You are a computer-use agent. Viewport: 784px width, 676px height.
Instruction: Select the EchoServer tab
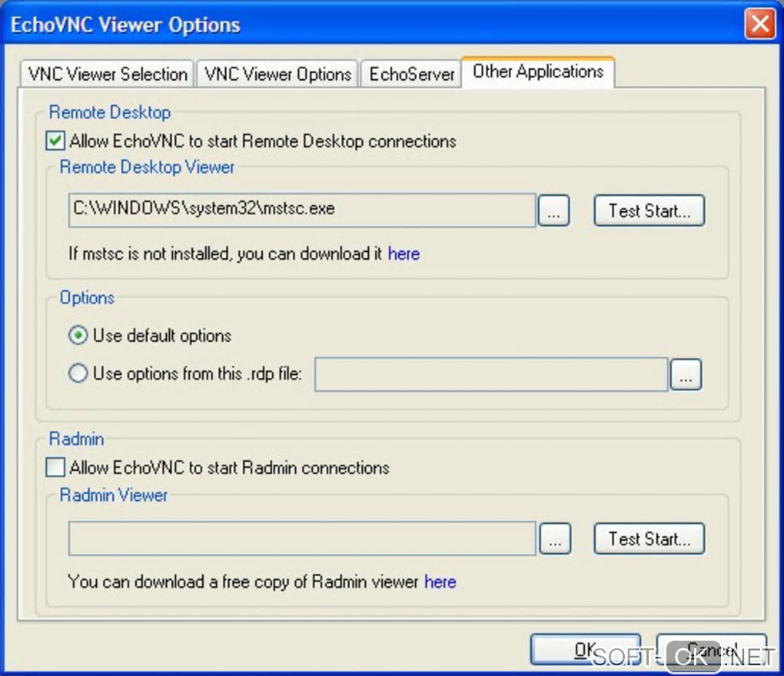click(x=411, y=74)
